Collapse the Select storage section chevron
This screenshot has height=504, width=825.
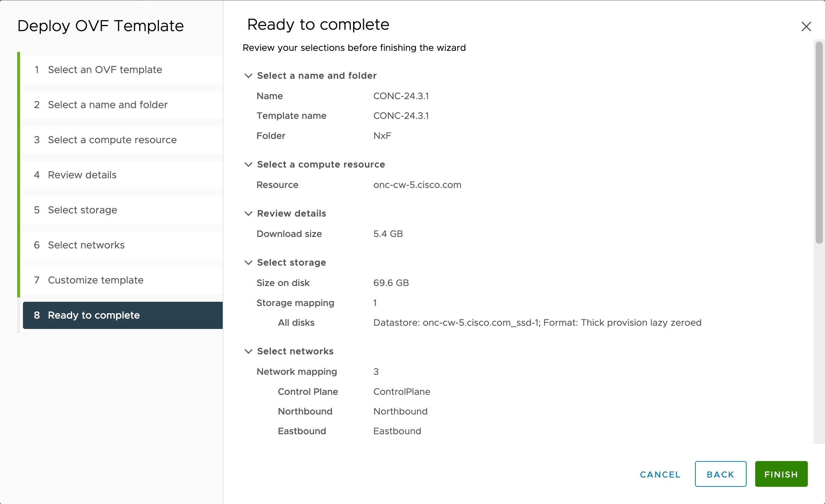coord(248,262)
